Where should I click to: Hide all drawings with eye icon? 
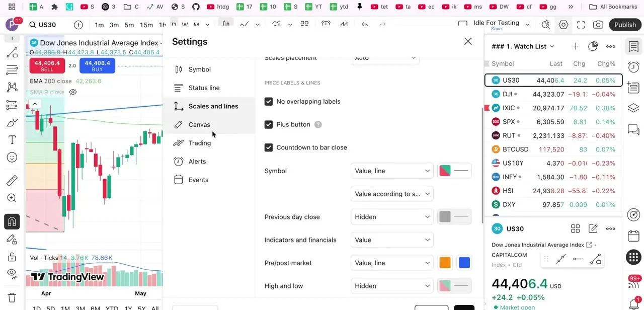click(x=12, y=274)
